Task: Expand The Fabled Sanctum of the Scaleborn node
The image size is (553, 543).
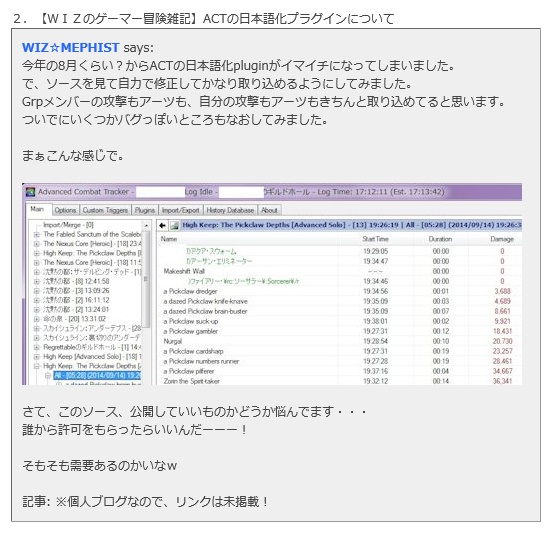Action: click(36, 234)
